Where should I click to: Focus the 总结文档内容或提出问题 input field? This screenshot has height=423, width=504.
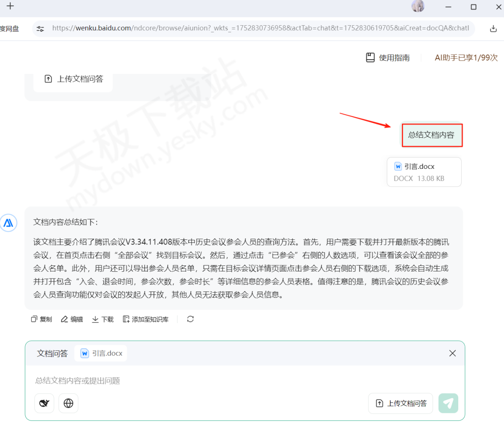click(245, 381)
